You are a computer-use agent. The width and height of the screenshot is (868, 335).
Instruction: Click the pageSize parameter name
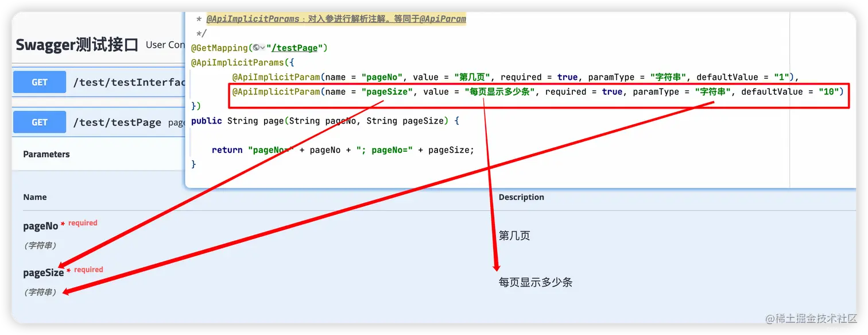pos(44,273)
